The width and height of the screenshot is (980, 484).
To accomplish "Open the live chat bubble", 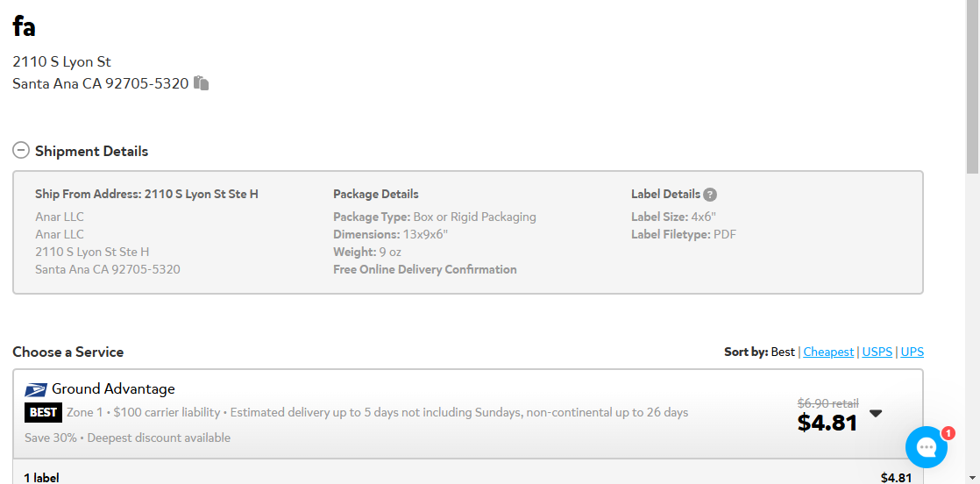I will tap(927, 446).
